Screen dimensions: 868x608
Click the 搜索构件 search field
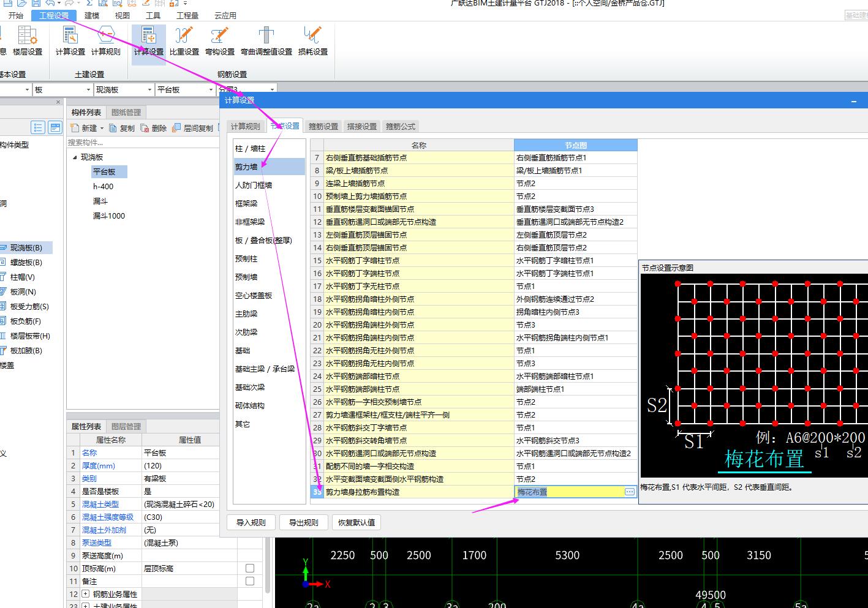(143, 142)
